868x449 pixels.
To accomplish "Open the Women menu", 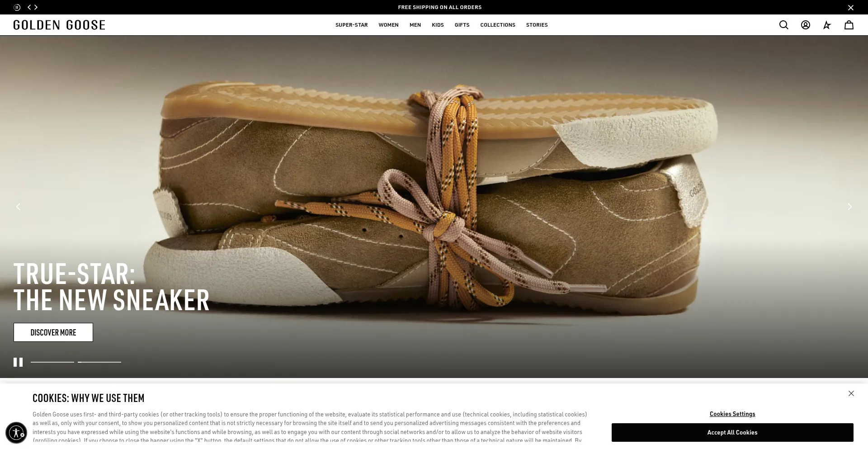I will point(389,25).
